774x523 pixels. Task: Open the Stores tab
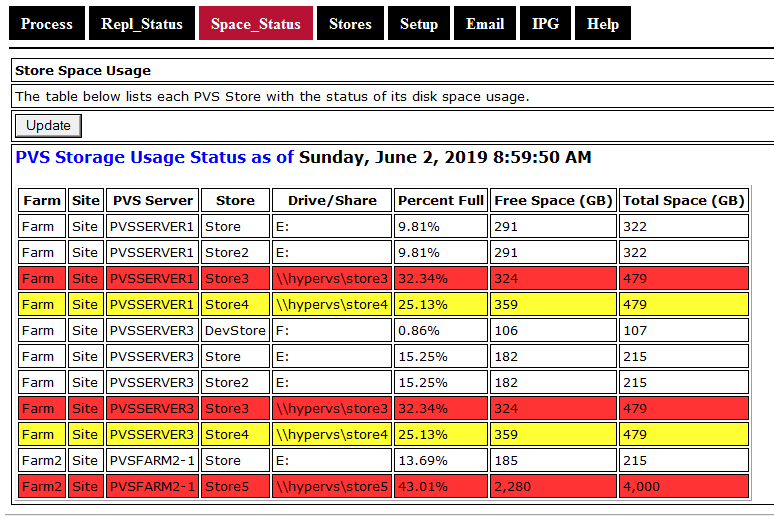(350, 24)
